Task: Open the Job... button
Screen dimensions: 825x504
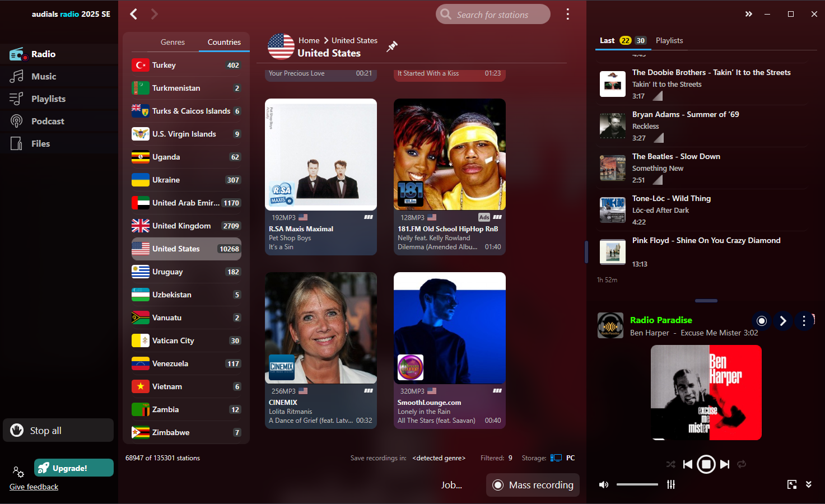Action: (x=451, y=485)
